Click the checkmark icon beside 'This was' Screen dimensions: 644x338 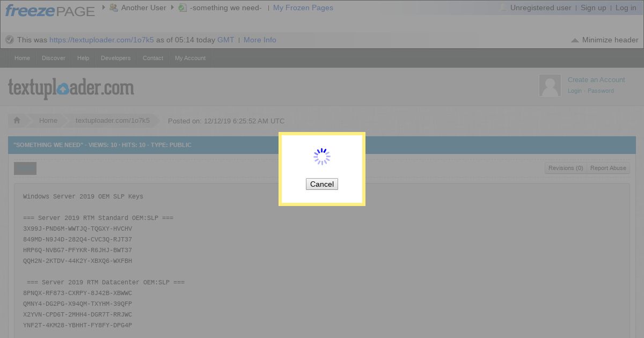pyautogui.click(x=10, y=40)
